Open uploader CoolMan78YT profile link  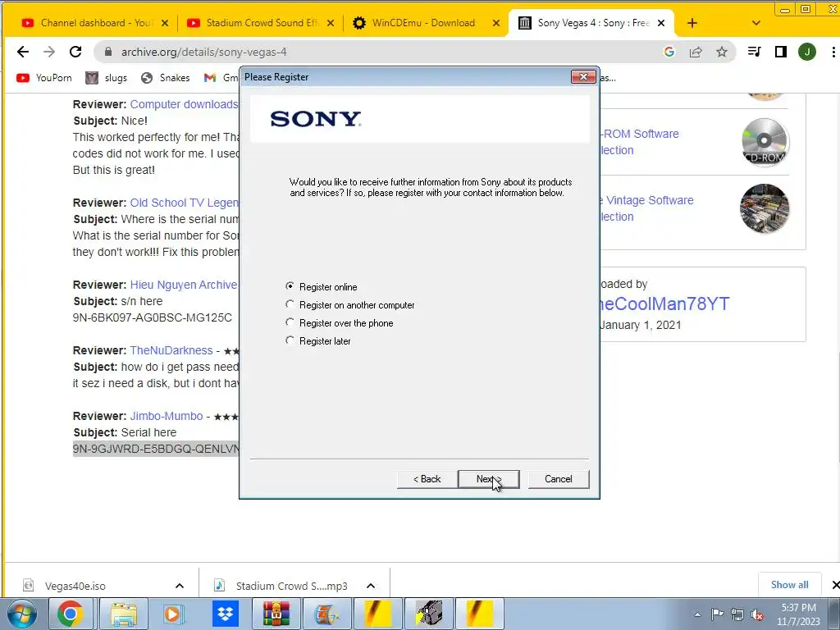tap(664, 304)
